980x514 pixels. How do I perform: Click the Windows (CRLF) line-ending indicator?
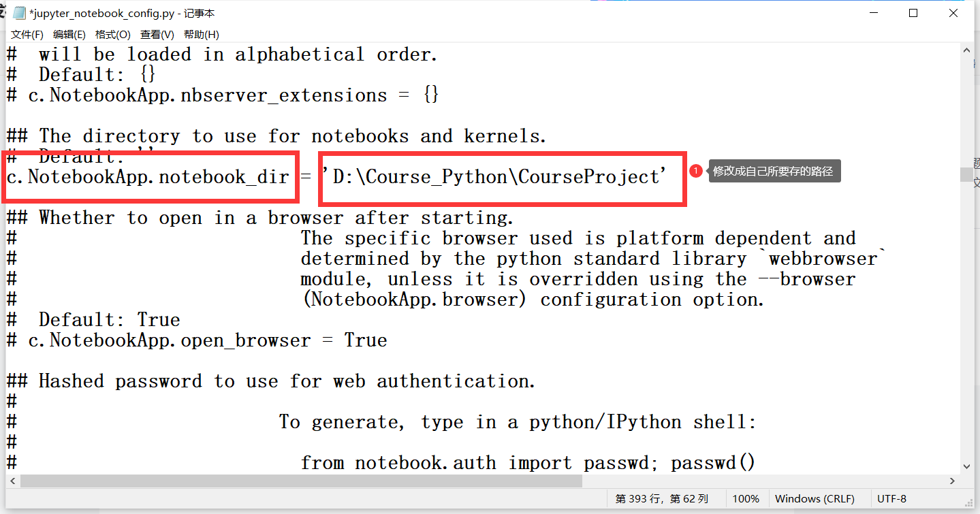tap(816, 498)
